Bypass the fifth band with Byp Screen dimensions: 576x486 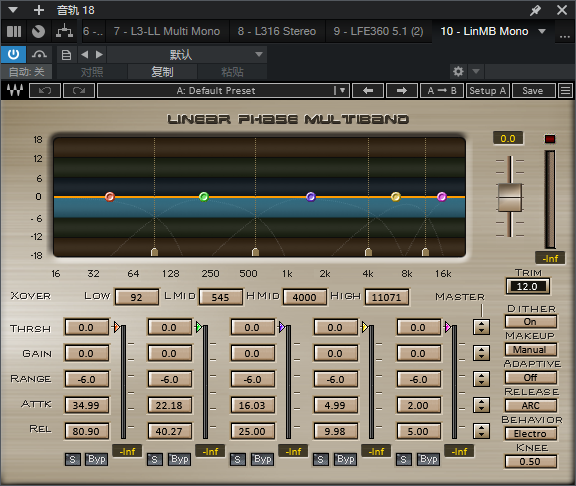pyautogui.click(x=429, y=459)
